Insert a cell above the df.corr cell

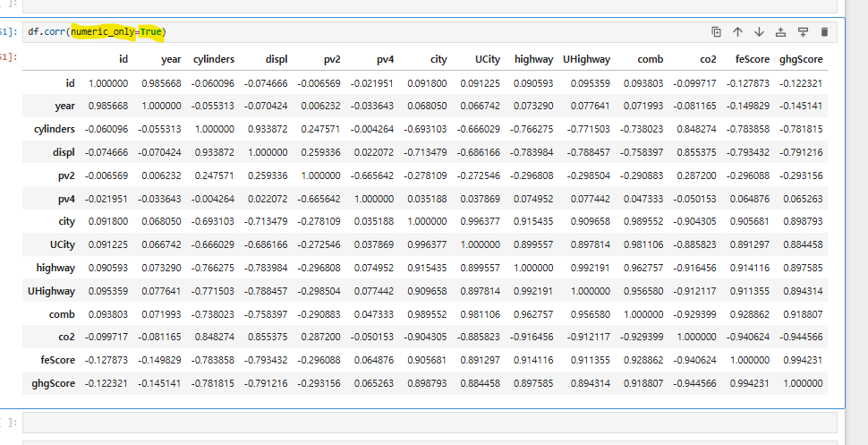click(x=780, y=32)
